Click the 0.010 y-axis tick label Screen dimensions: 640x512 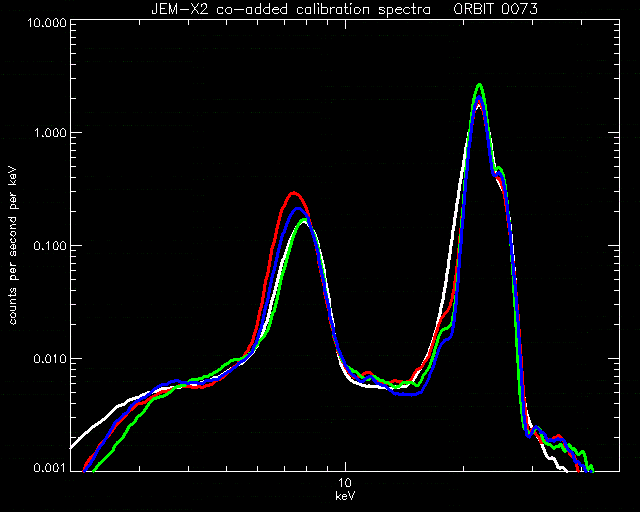[49, 359]
